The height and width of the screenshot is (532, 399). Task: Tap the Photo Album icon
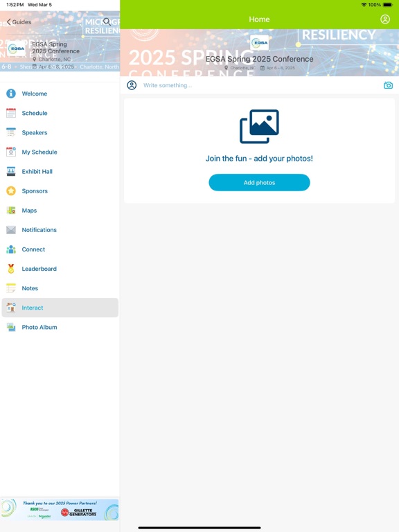11,327
